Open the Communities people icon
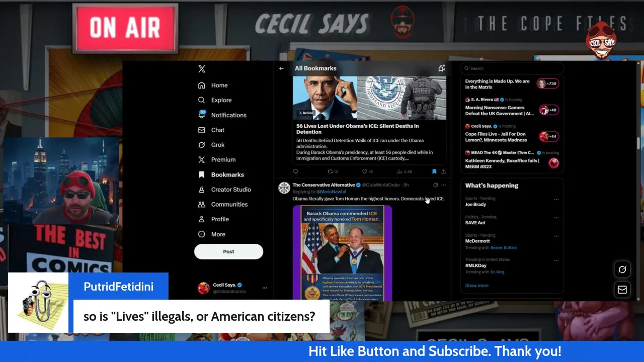 [201, 204]
